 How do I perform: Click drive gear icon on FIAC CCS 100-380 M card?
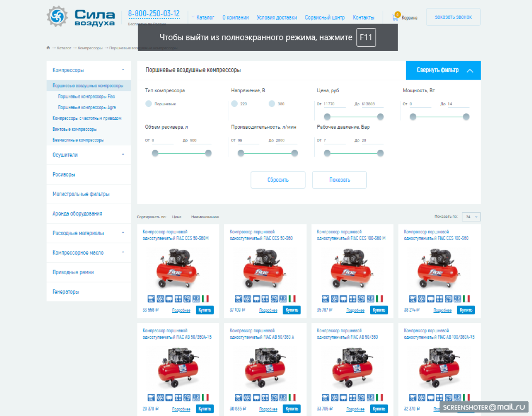361,299
